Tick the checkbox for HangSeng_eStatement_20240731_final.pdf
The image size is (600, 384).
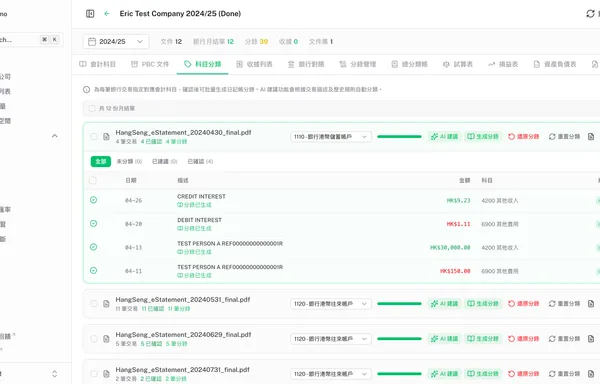tap(94, 374)
